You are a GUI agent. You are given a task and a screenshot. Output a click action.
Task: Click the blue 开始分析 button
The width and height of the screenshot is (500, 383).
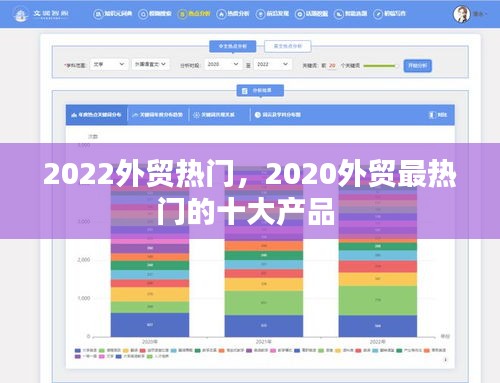418,66
